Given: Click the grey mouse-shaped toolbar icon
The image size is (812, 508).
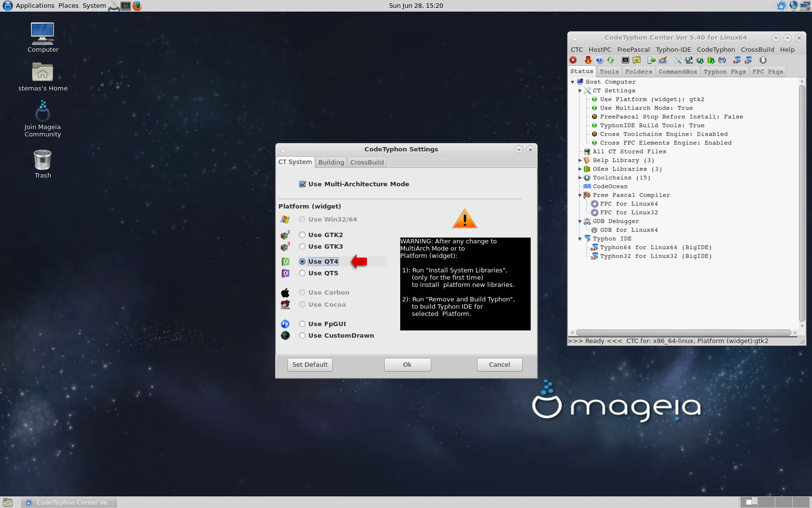Looking at the screenshot, I should click(763, 60).
